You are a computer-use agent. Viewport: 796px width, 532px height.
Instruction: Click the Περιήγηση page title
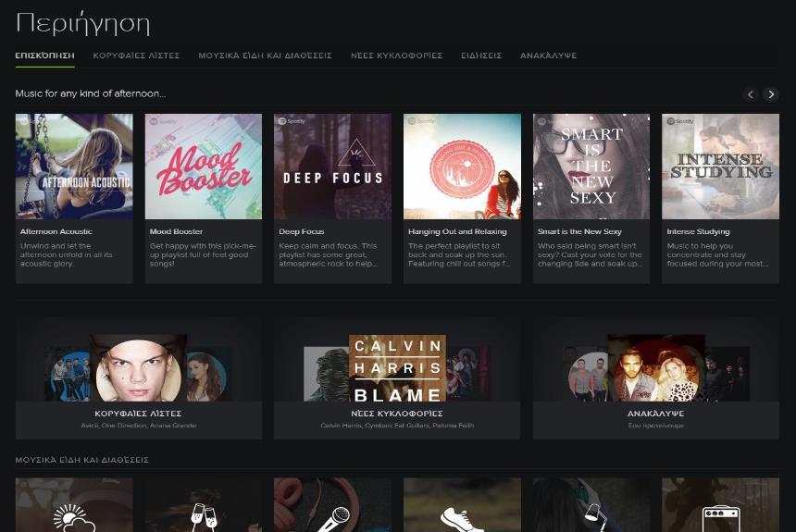[82, 24]
